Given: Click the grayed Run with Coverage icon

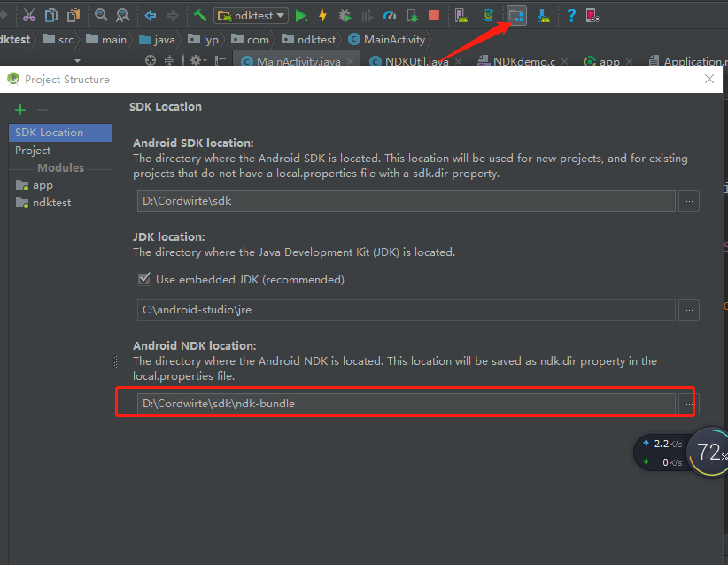Looking at the screenshot, I should (x=368, y=16).
